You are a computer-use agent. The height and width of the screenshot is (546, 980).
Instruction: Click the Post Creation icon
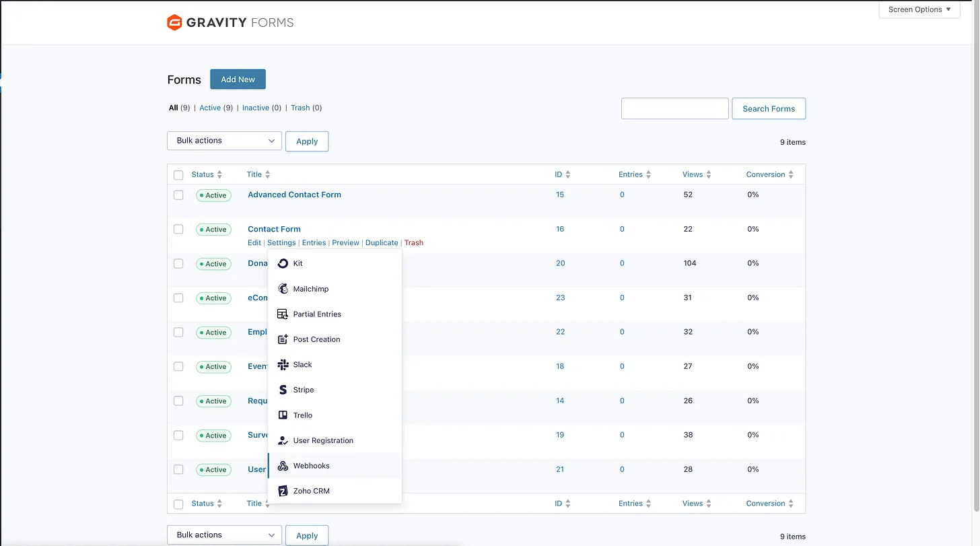point(283,339)
